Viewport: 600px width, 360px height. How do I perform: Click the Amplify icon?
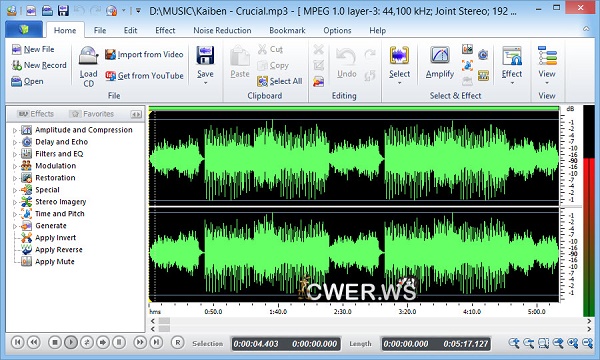point(440,55)
